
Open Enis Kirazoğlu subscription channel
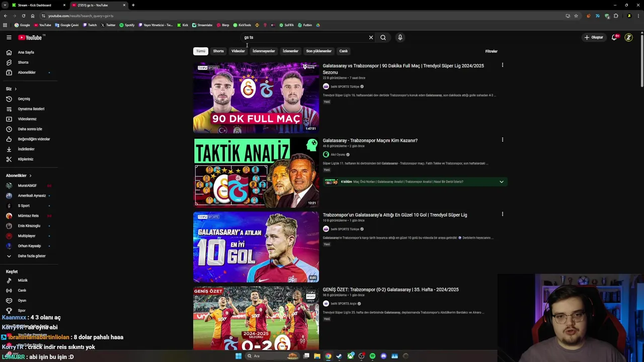click(x=29, y=226)
